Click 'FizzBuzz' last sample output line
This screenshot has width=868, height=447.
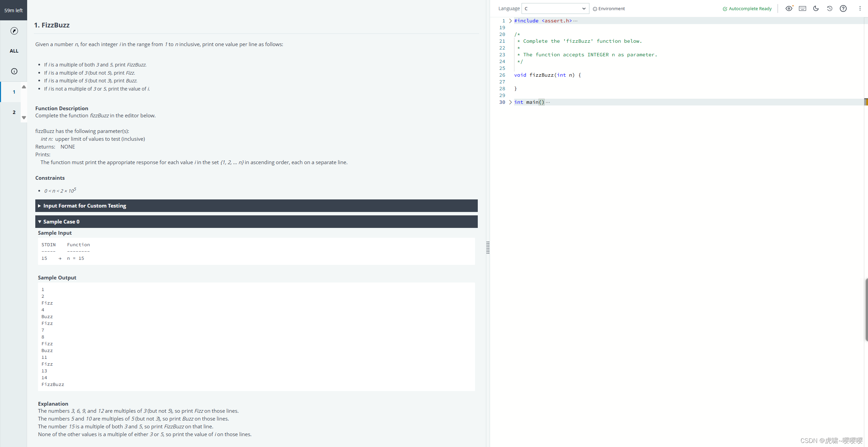53,384
